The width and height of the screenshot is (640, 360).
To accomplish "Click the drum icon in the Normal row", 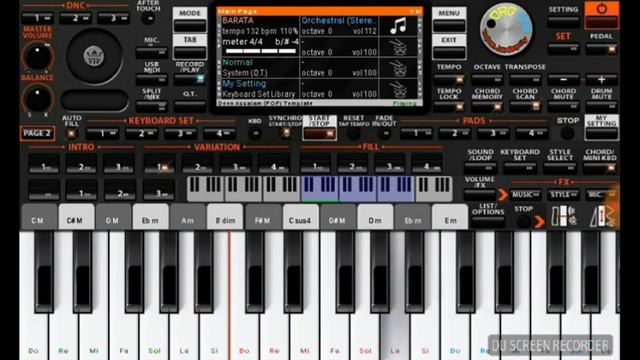I will pyautogui.click(x=399, y=68).
